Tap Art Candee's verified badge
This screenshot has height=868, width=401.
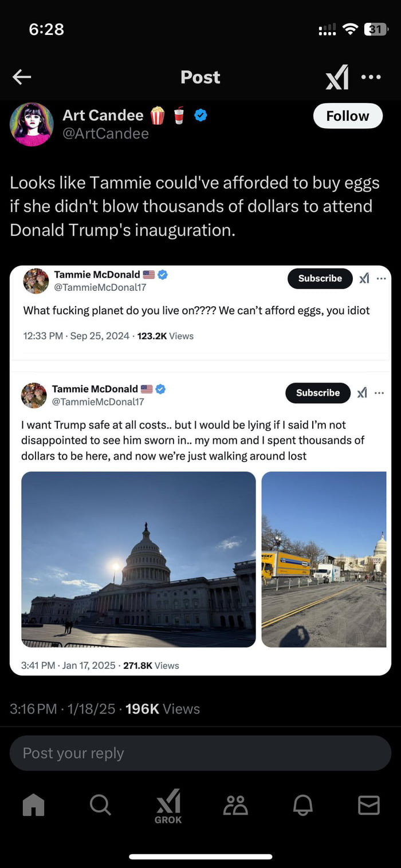click(x=200, y=115)
